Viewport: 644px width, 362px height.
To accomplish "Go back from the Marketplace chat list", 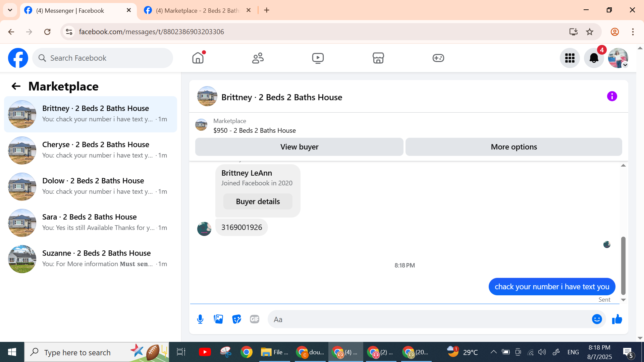I will (16, 86).
